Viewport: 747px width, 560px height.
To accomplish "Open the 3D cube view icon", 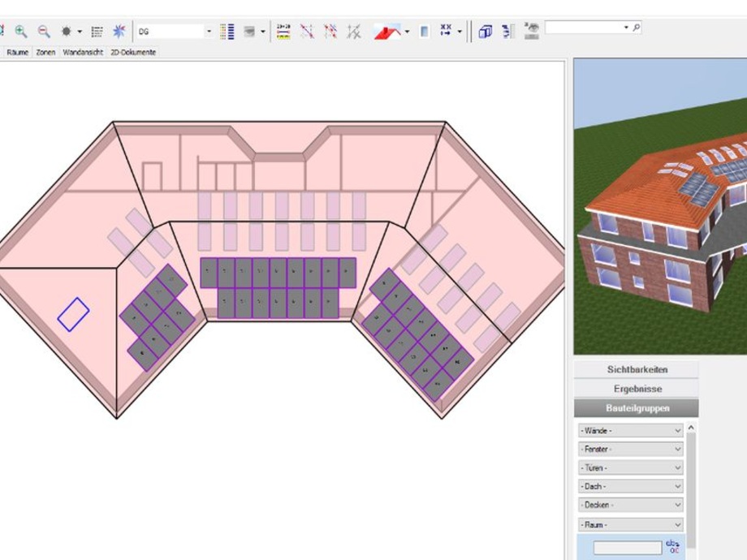I will (x=485, y=32).
